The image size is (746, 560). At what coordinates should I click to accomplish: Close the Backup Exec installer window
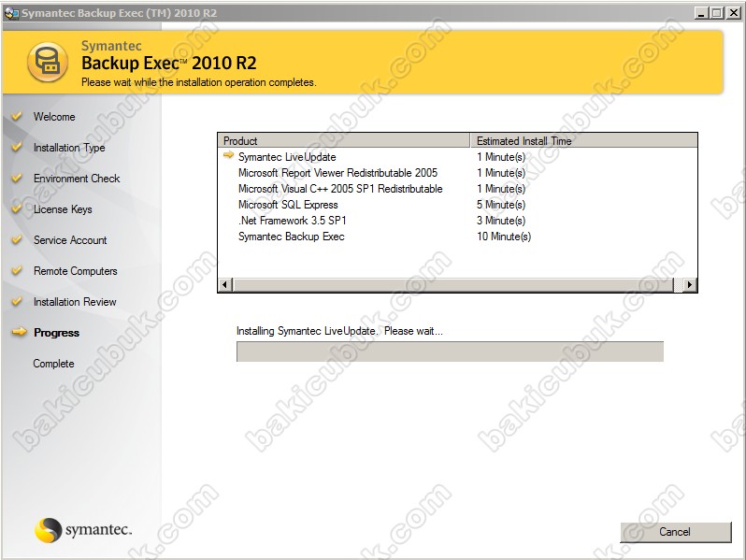tap(734, 13)
